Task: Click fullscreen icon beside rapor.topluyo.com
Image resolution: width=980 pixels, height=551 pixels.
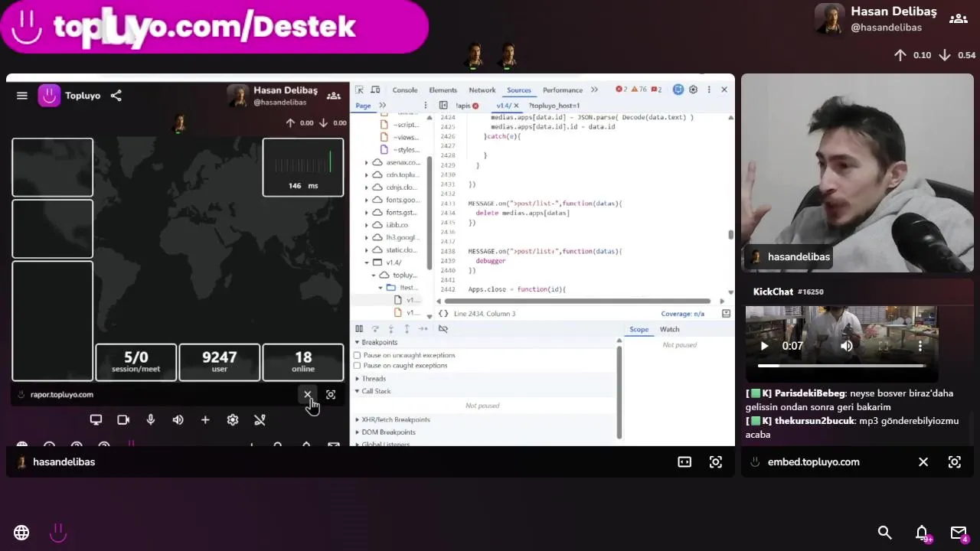Action: pyautogui.click(x=331, y=395)
